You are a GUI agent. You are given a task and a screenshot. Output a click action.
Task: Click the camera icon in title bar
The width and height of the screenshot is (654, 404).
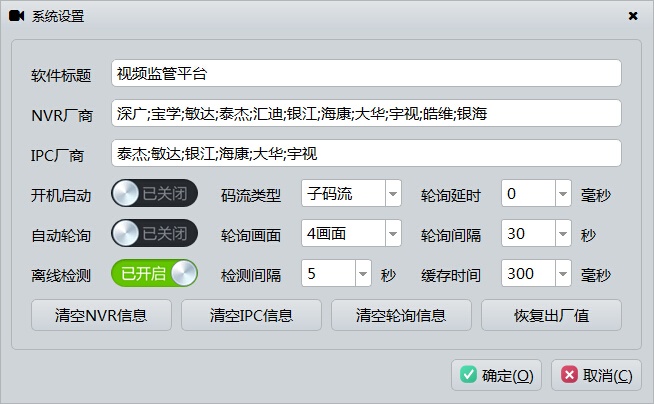click(16, 16)
